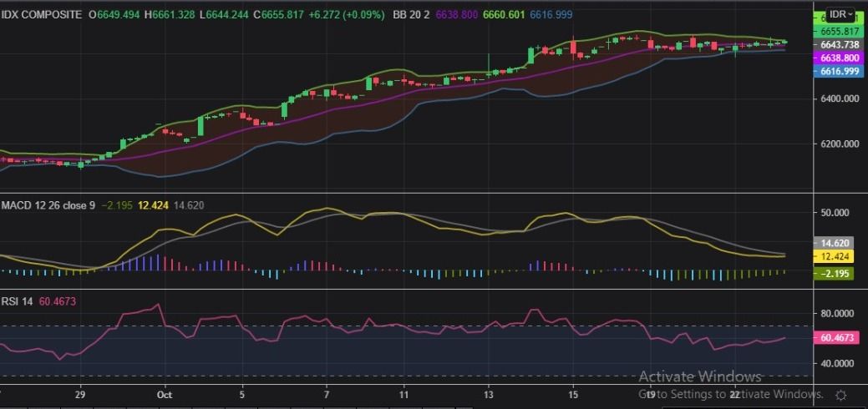The width and height of the screenshot is (868, 409).
Task: Select the BB 20 2 indicator legend
Action: coord(411,16)
